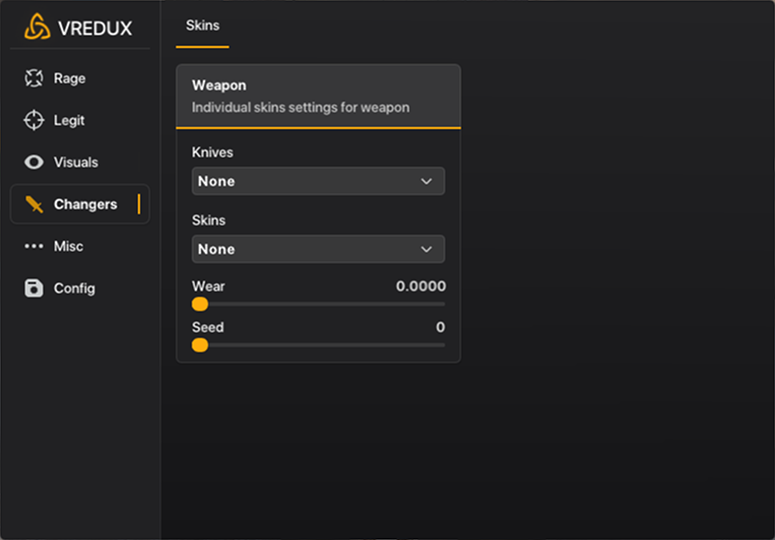Image resolution: width=775 pixels, height=540 pixels.
Task: Open the Knives dropdown box
Action: coord(317,181)
